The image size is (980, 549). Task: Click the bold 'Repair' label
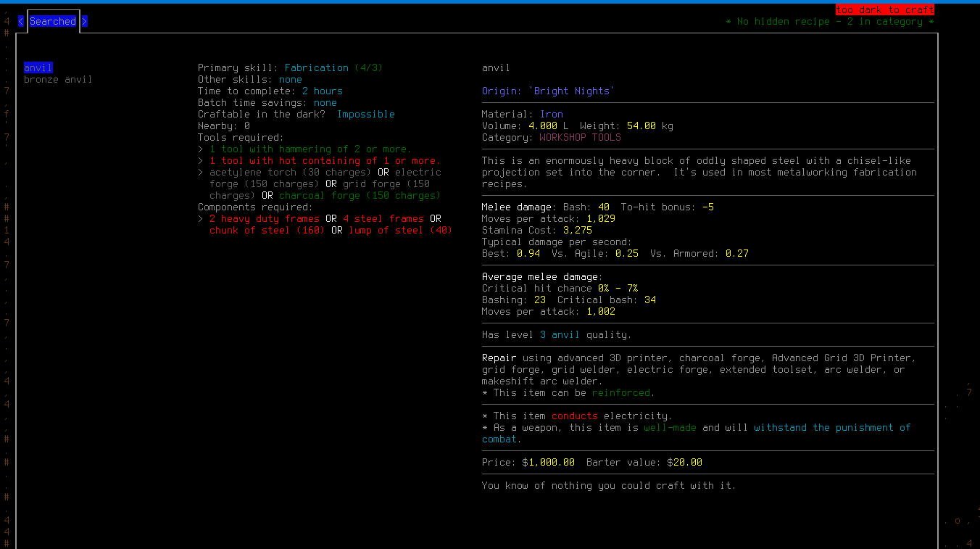click(499, 358)
